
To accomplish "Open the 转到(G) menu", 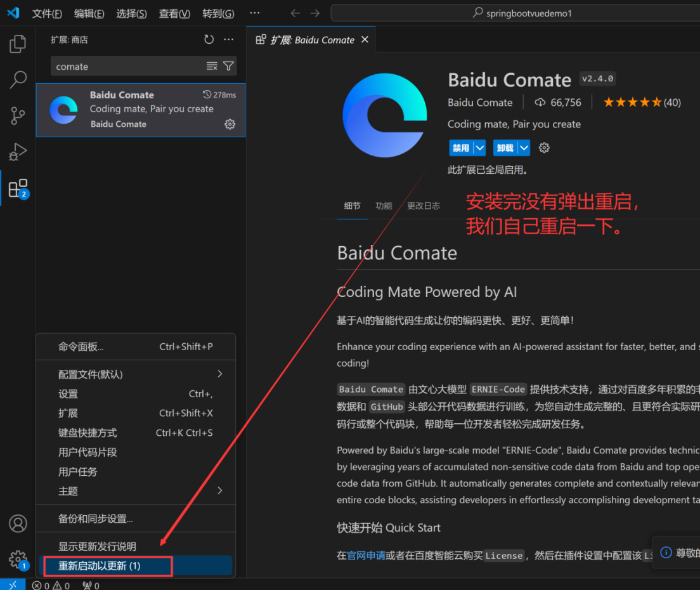I will (x=218, y=13).
